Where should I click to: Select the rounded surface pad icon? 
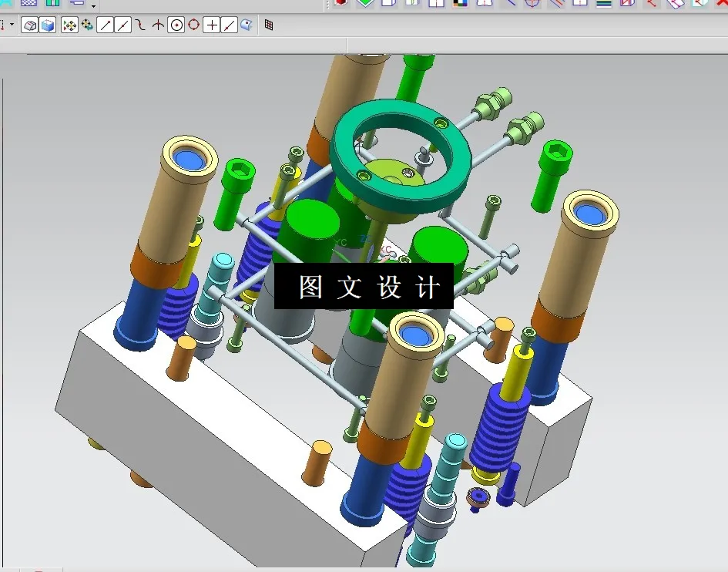(x=248, y=25)
